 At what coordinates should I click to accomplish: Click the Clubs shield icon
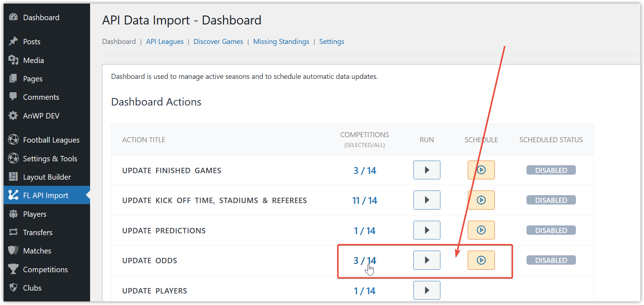point(13,287)
